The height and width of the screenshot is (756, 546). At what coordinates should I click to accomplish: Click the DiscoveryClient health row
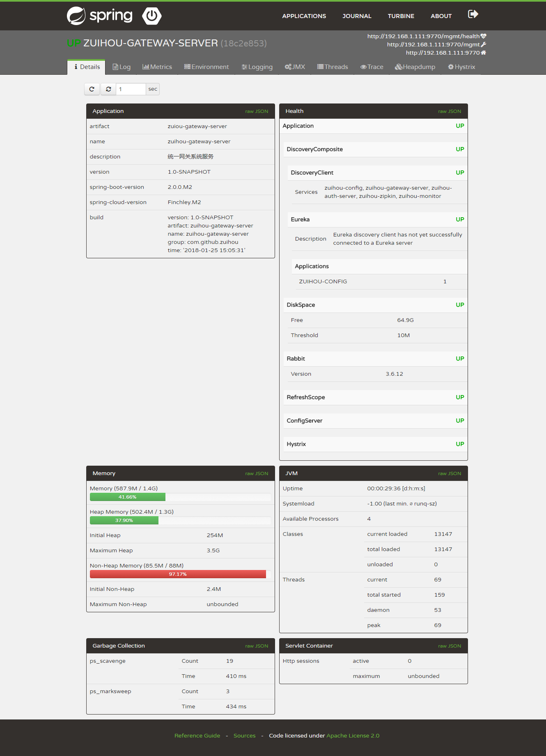click(377, 172)
